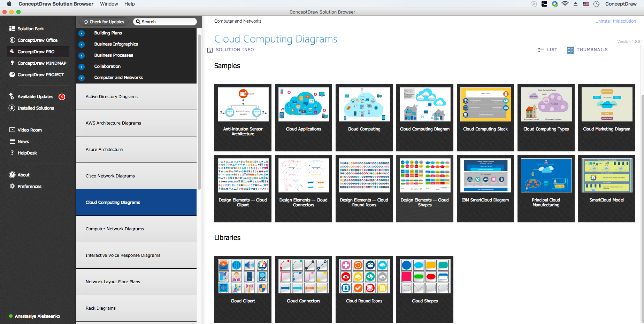Select ConceptDraw MINDMAP lightbulb icon

click(12, 63)
